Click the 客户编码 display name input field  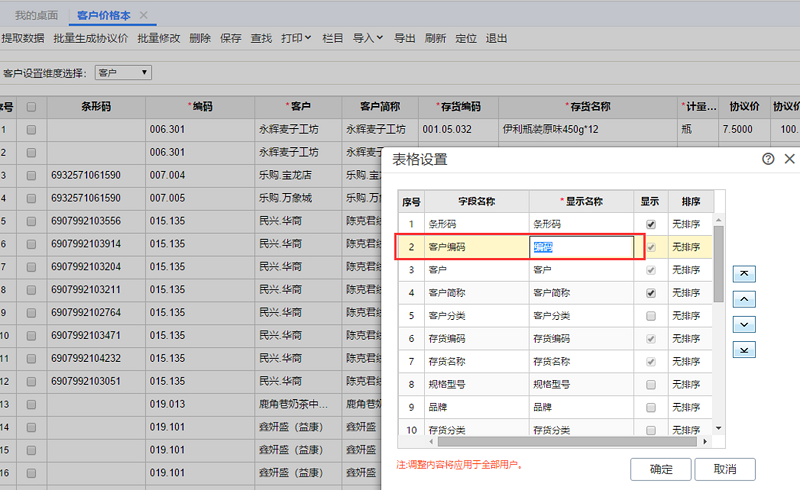click(581, 247)
